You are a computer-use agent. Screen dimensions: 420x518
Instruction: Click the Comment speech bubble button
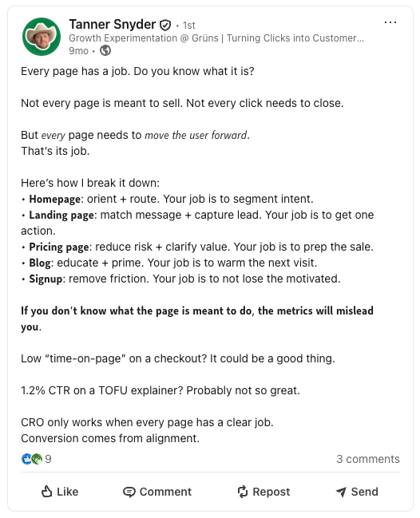click(x=157, y=492)
